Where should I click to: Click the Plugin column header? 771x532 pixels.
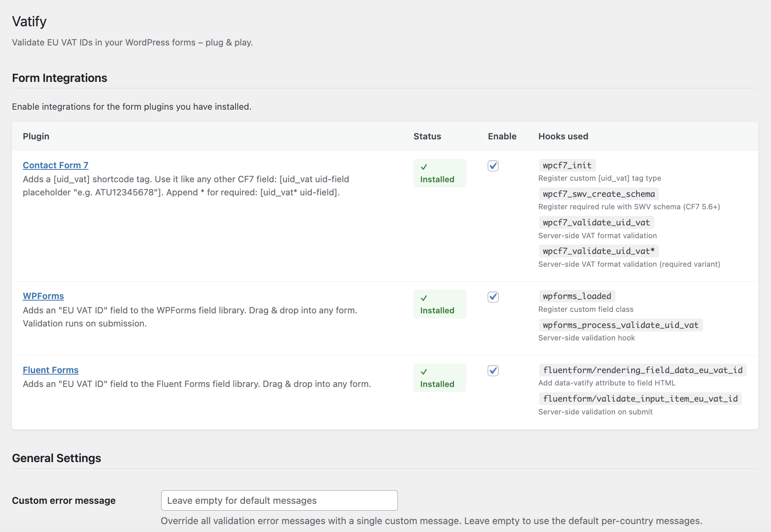pyautogui.click(x=36, y=136)
